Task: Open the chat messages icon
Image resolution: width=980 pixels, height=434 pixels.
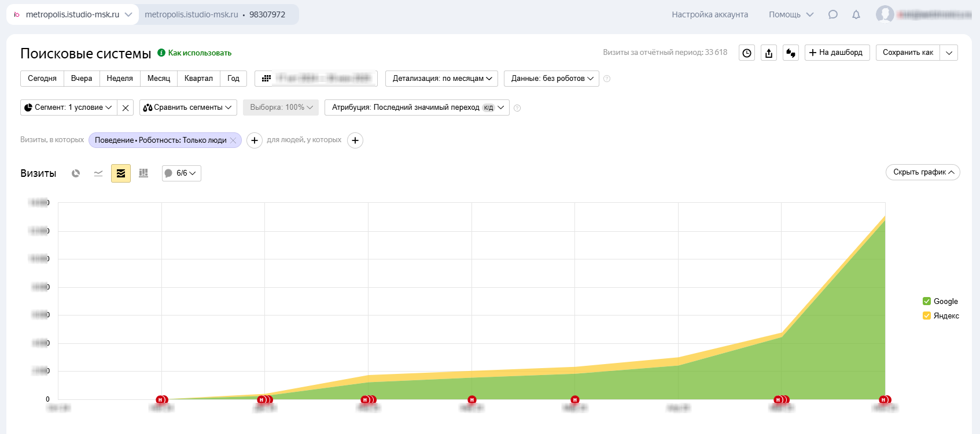Action: [833, 14]
